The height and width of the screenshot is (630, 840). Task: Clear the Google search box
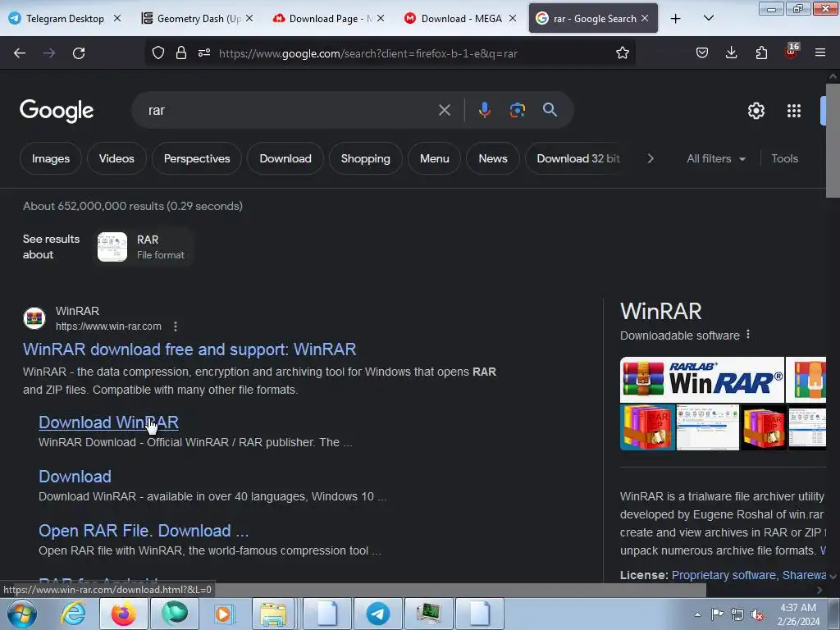pos(444,111)
